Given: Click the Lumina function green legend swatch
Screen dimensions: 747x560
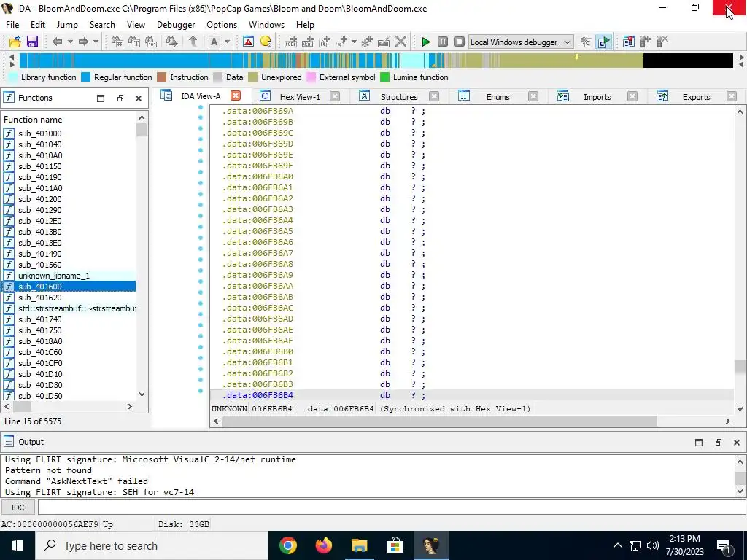Looking at the screenshot, I should [385, 77].
